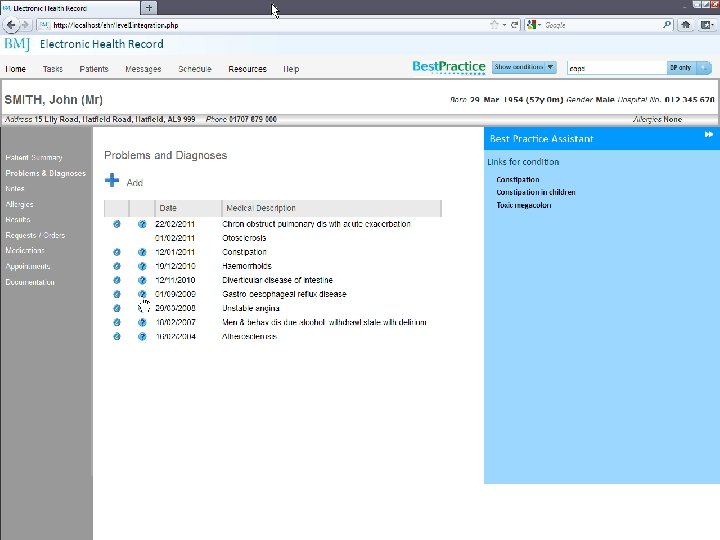Select the Otosclerosis diagnosis row text

(244, 238)
